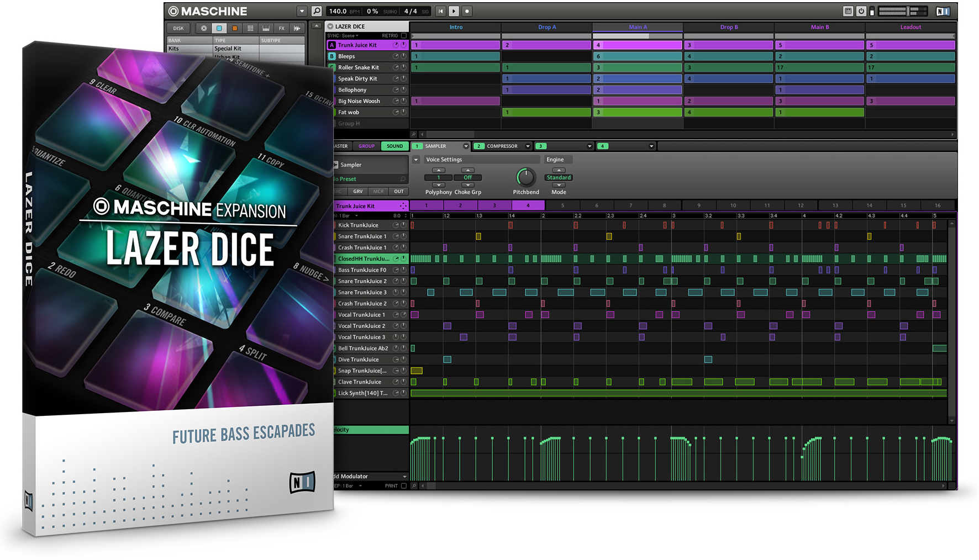Image resolution: width=979 pixels, height=560 pixels.
Task: Select pattern slot 2 in the pattern bar
Action: pos(460,205)
